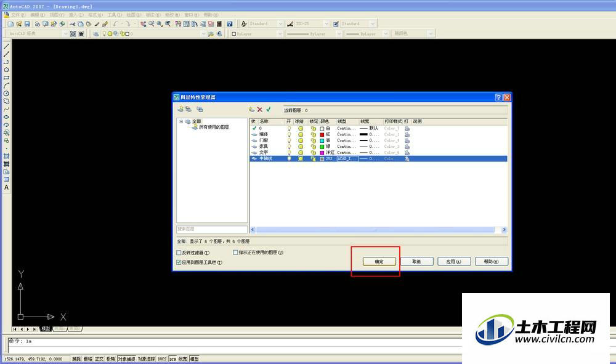Toggle 正交 (ortho) mode in the status bar
This screenshot has width=616, height=364.
click(99, 359)
